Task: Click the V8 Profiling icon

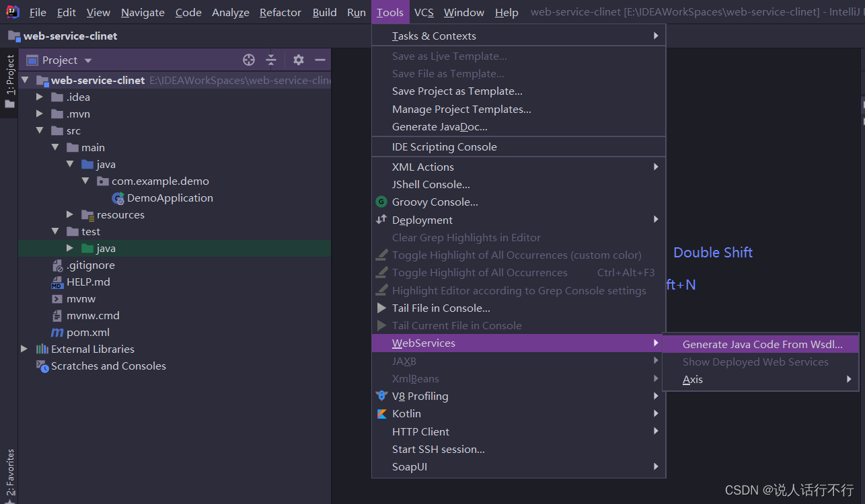Action: (381, 396)
